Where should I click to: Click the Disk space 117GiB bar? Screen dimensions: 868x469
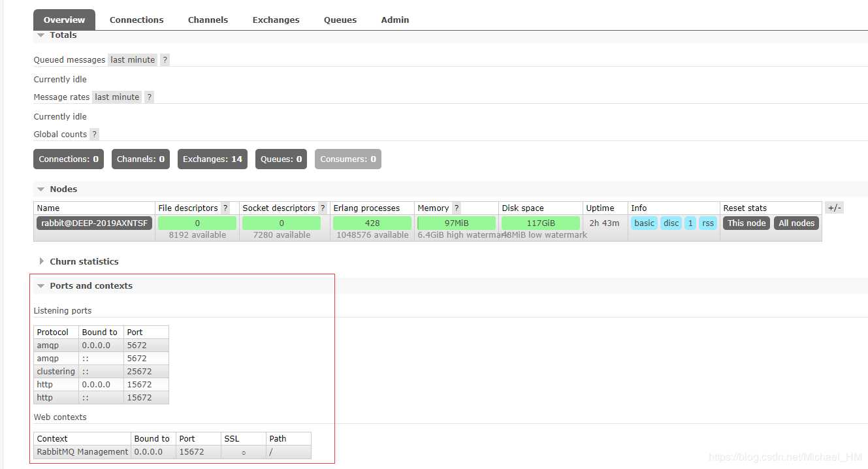coord(541,223)
